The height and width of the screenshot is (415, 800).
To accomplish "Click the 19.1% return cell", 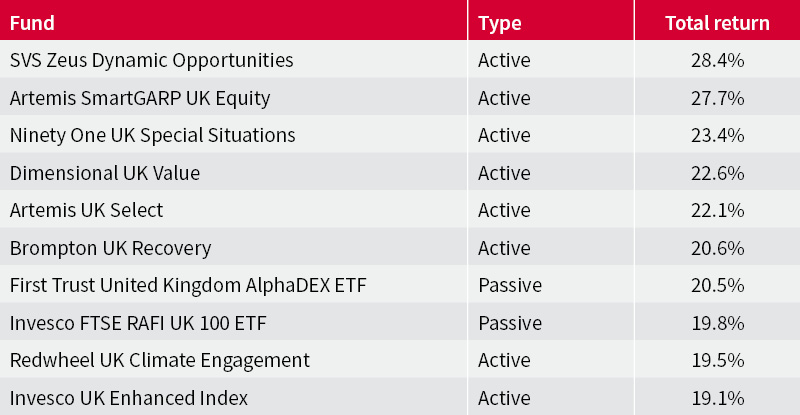I will (717, 398).
